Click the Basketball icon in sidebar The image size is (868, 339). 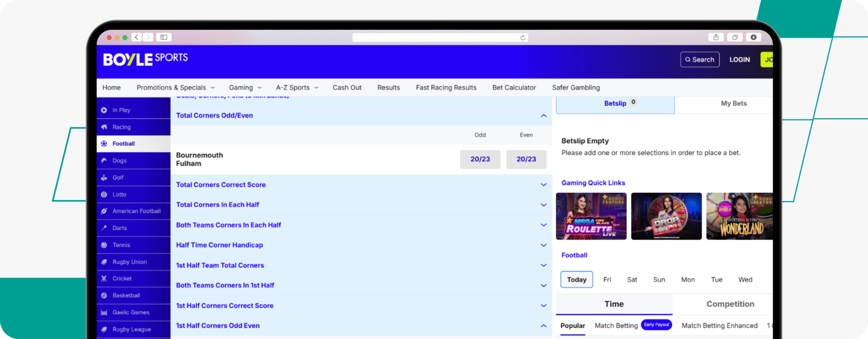104,295
